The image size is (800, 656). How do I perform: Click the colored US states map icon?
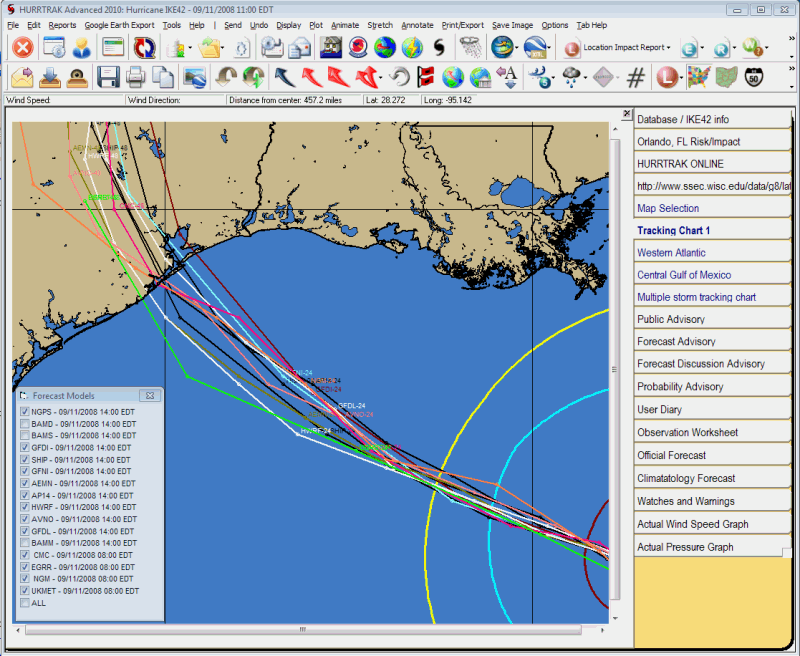699,77
